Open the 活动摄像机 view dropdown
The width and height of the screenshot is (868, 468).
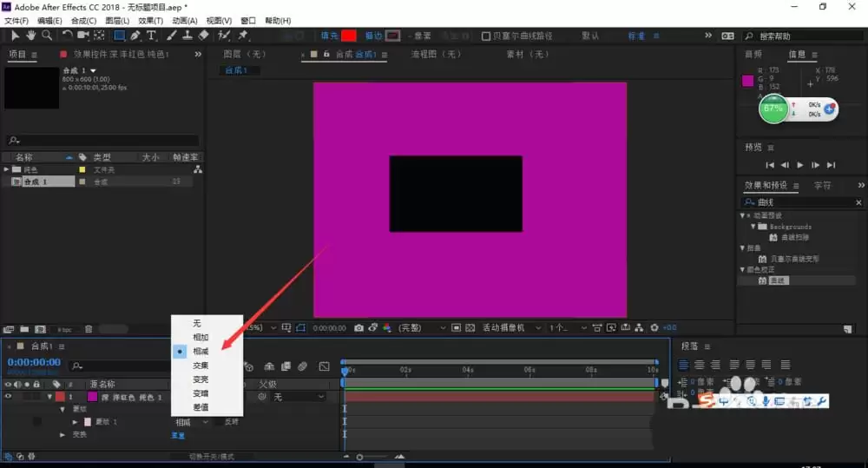[x=511, y=328]
